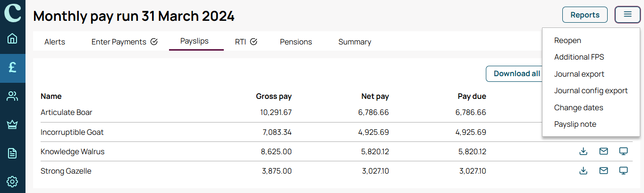This screenshot has width=644, height=193.
Task: Open the home icon in sidebar
Action: (x=12, y=38)
